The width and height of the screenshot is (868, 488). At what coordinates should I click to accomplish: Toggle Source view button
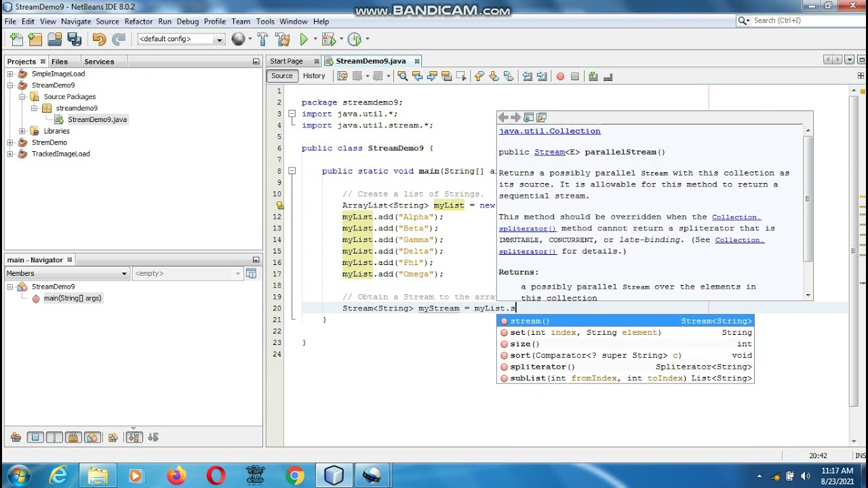(281, 76)
